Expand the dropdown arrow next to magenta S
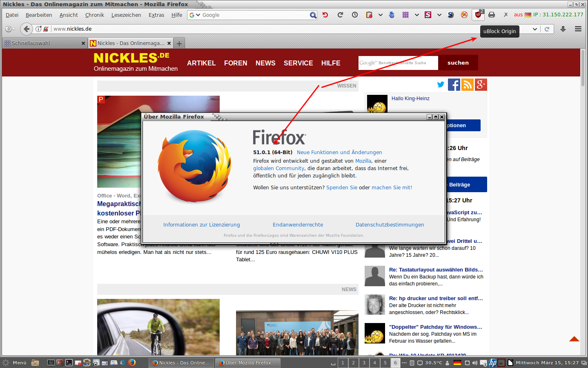This screenshot has height=368, width=588. [x=439, y=15]
